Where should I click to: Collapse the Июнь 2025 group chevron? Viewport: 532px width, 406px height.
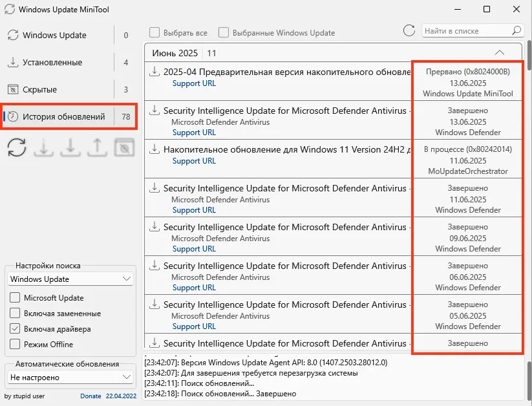click(x=499, y=53)
